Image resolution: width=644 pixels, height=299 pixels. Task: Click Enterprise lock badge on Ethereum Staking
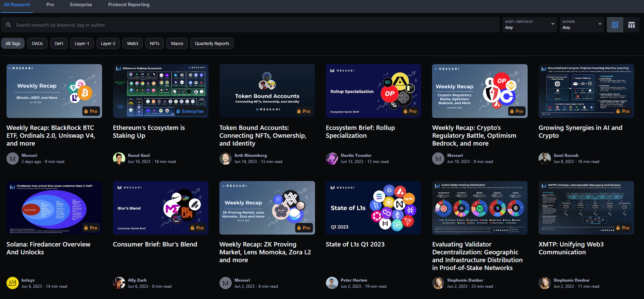coord(190,111)
